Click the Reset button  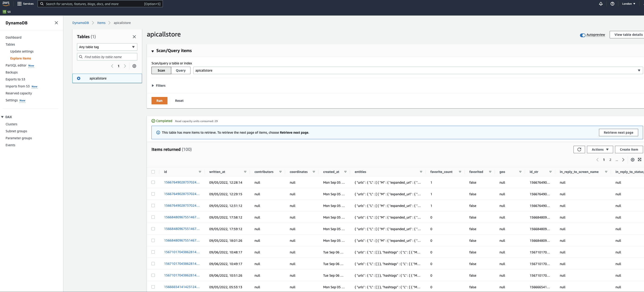(179, 100)
